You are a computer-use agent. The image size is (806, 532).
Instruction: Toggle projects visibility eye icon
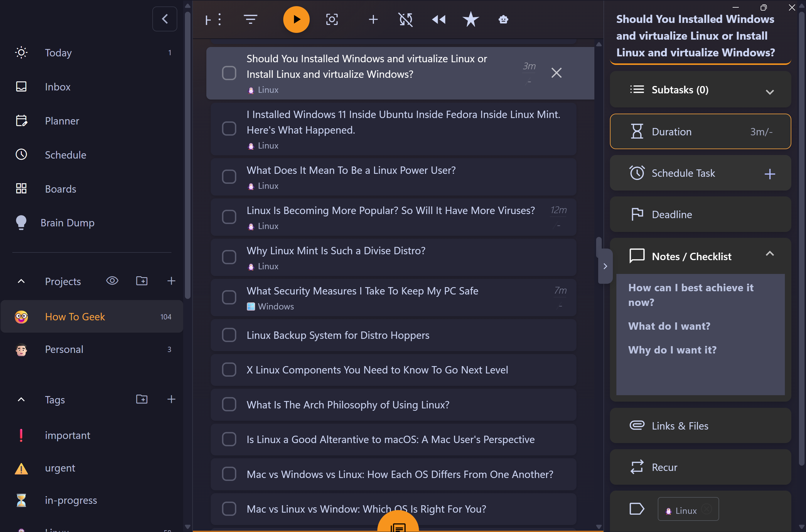[112, 281]
